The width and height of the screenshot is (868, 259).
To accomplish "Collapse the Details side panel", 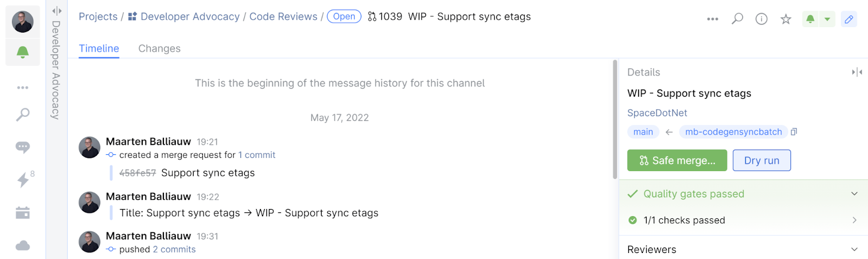I will pos(857,72).
